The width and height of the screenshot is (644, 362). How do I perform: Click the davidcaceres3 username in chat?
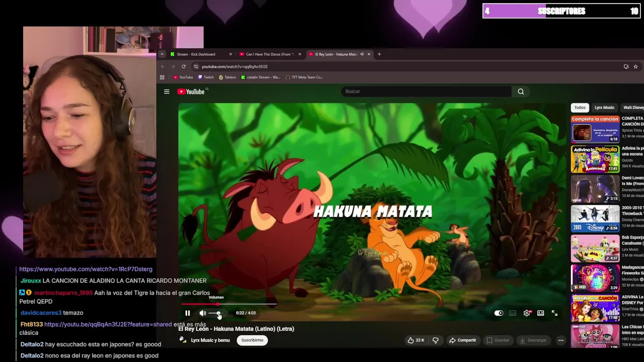[x=41, y=313]
